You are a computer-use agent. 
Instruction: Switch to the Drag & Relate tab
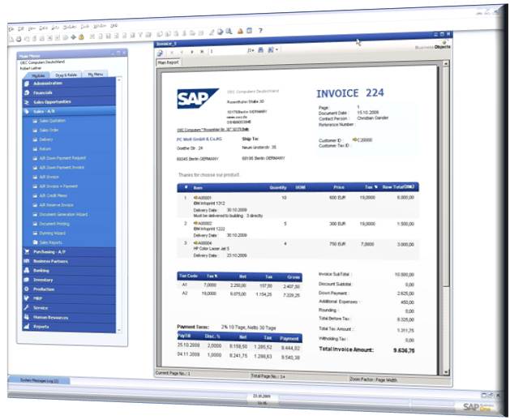tap(66, 75)
